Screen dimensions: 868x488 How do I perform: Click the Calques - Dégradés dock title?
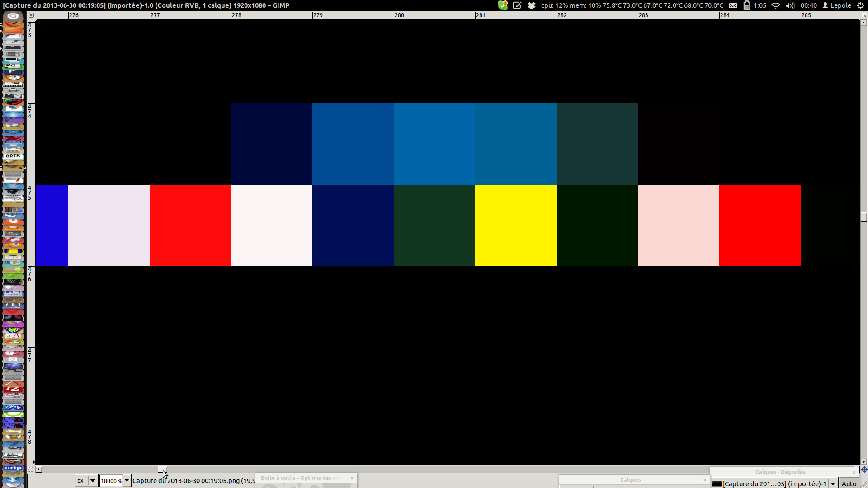pyautogui.click(x=780, y=472)
